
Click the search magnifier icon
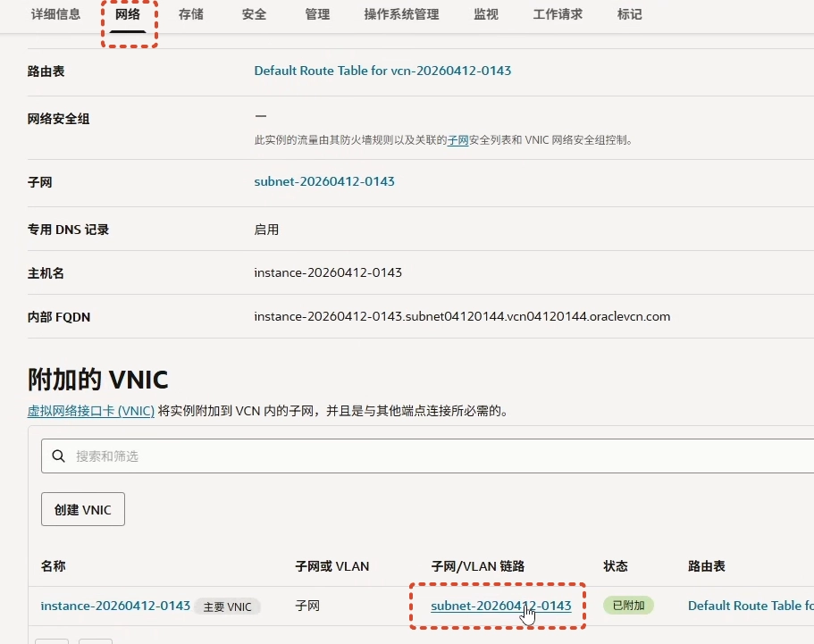(59, 456)
